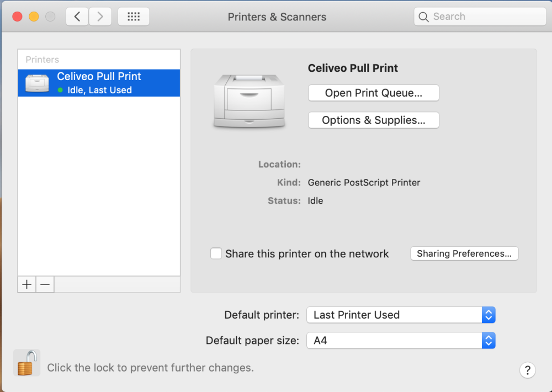The height and width of the screenshot is (392, 552).
Task: Enable Share this printer on the network
Action: [x=216, y=254]
